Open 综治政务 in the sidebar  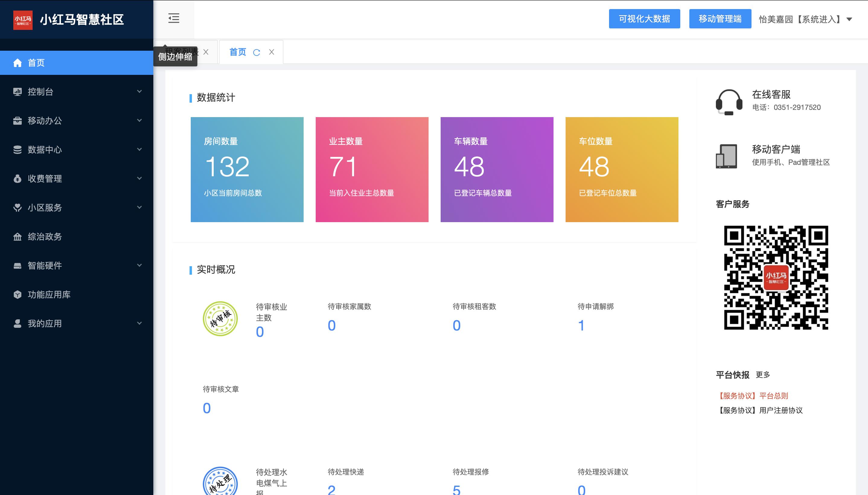76,237
